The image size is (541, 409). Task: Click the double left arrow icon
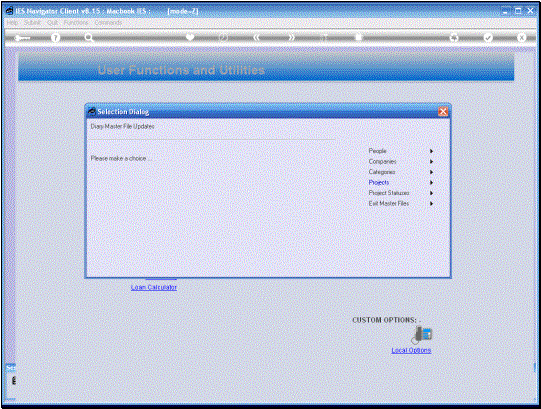click(x=257, y=38)
